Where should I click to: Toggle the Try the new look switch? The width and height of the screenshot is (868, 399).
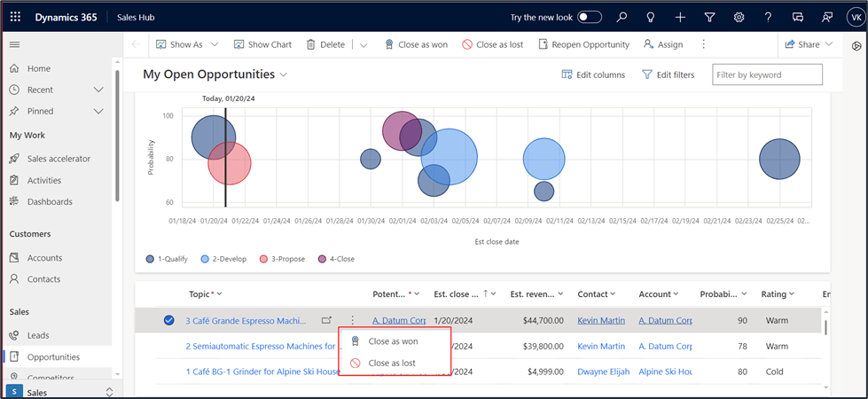click(x=590, y=17)
